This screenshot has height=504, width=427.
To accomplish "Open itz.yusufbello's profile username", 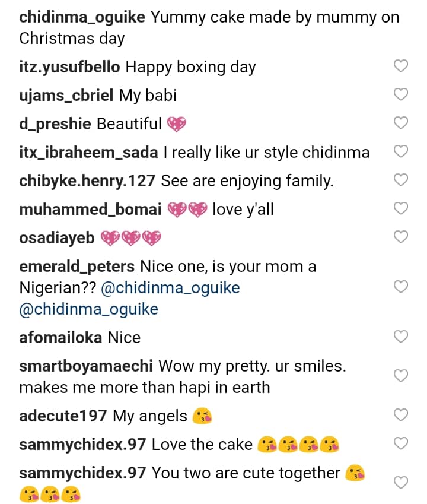I will click(69, 66).
